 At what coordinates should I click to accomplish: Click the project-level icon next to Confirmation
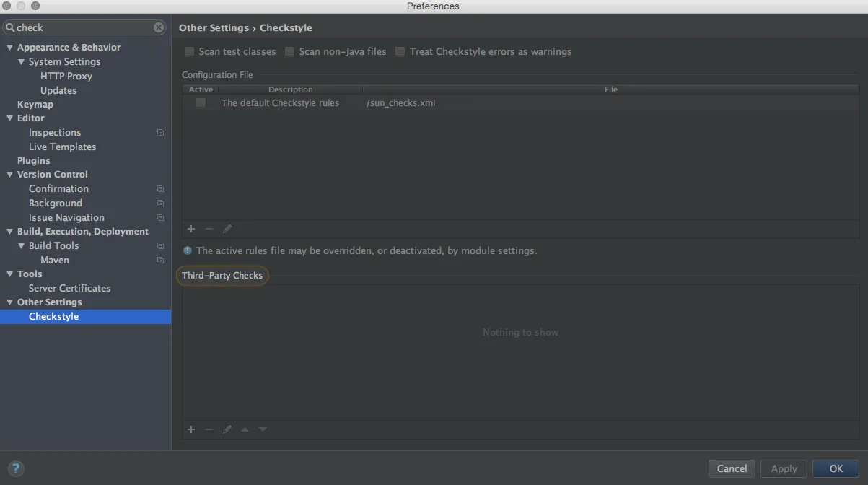tap(160, 189)
